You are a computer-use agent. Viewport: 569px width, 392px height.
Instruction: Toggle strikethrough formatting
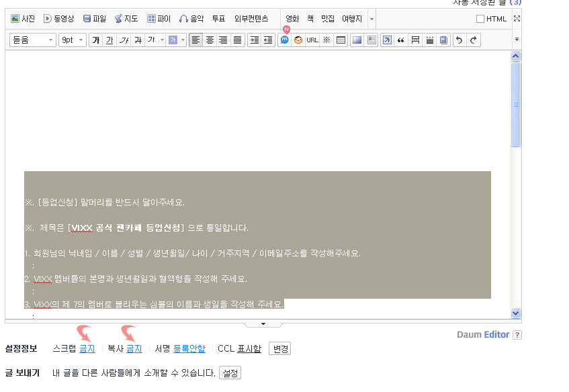[x=138, y=40]
